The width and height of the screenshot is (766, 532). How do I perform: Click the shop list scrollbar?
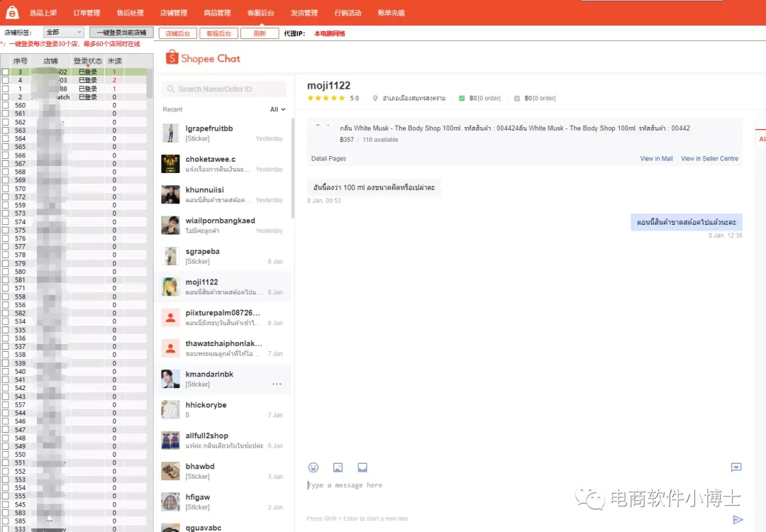pos(150,83)
